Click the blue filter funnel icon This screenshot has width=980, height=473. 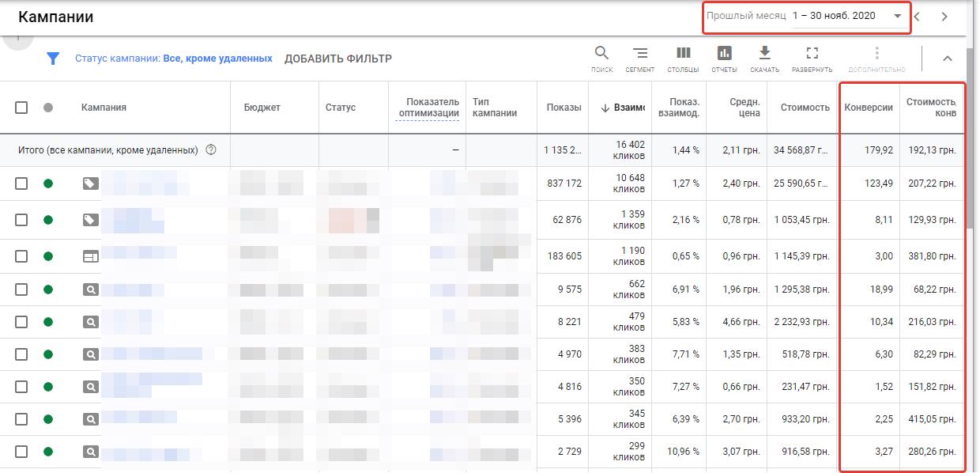53,59
